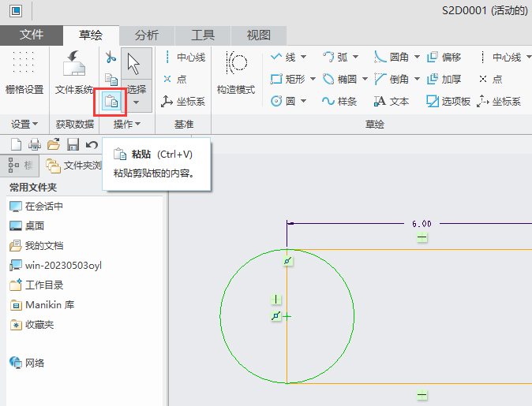Switch to the Analysis (分析) ribbon tab
532x406 pixels.
(147, 35)
